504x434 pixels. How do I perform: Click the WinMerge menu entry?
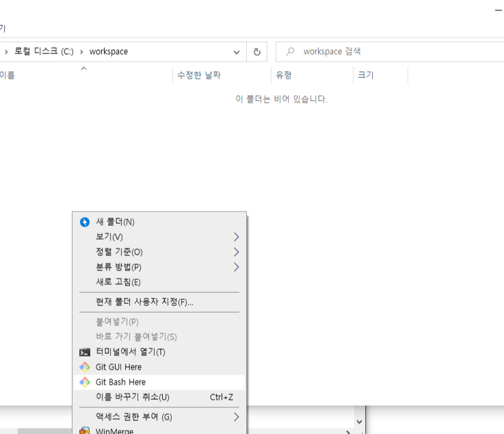click(x=159, y=431)
